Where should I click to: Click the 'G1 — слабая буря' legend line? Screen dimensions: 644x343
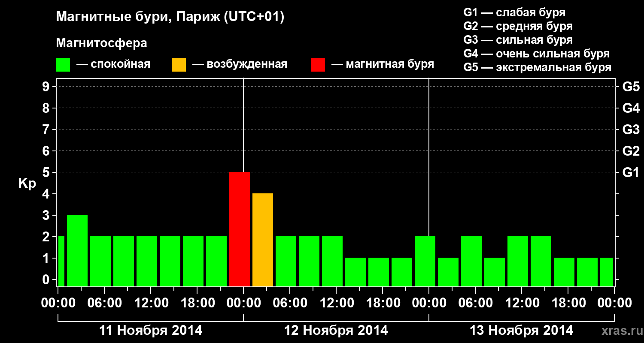click(514, 12)
